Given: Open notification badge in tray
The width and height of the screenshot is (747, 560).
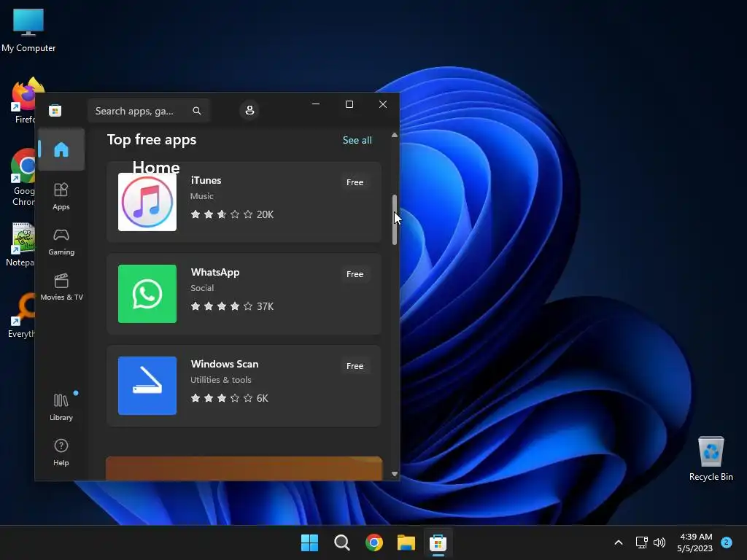Looking at the screenshot, I should (727, 542).
